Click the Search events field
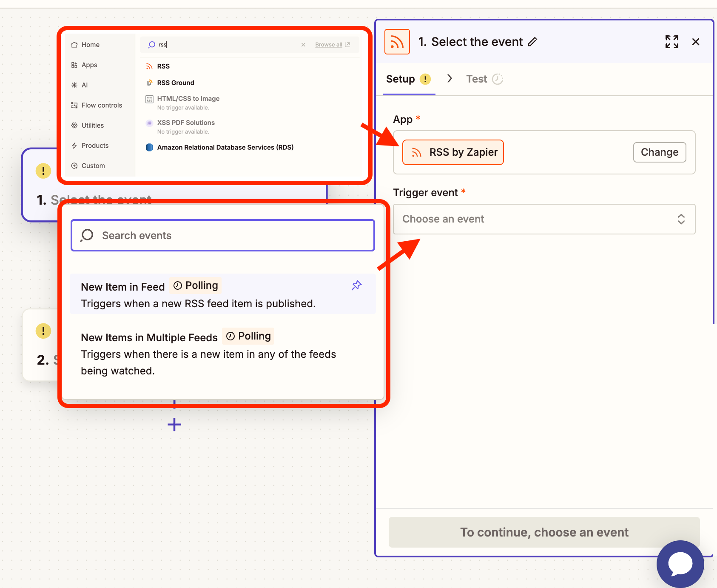This screenshot has height=588, width=717. (x=223, y=235)
